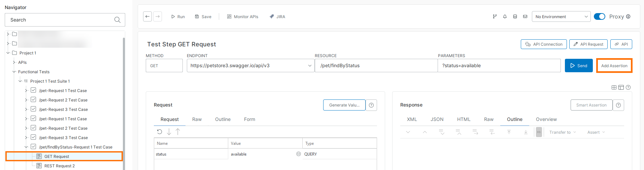Click the arrow-up-to-bar icon in Response toolbar
Viewport: 644px width, 170px height.
509,132
